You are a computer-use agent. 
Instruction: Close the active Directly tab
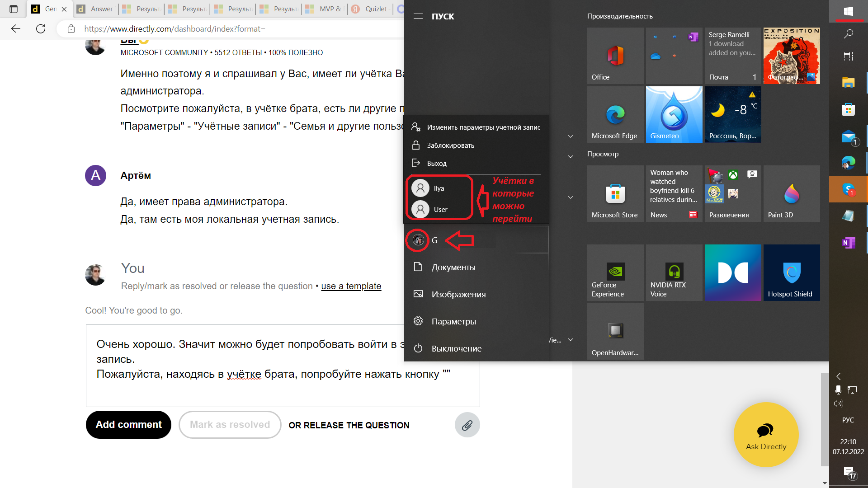(x=64, y=9)
